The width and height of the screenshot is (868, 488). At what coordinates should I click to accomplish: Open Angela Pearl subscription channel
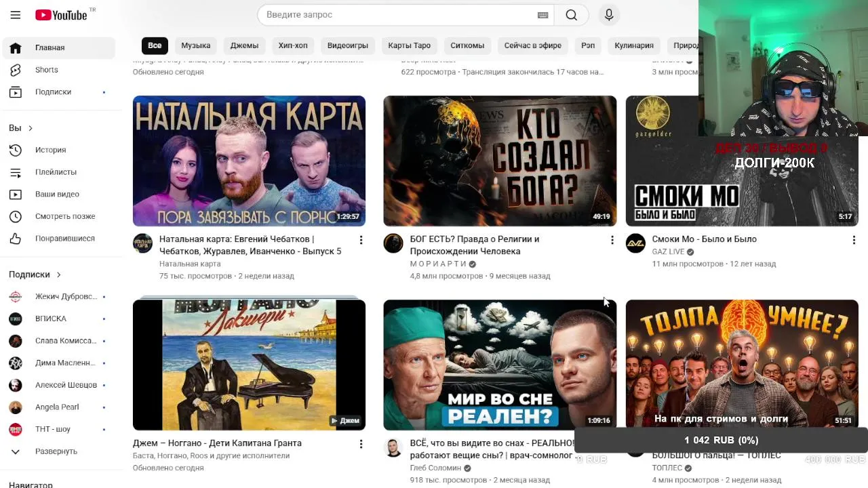tap(58, 407)
